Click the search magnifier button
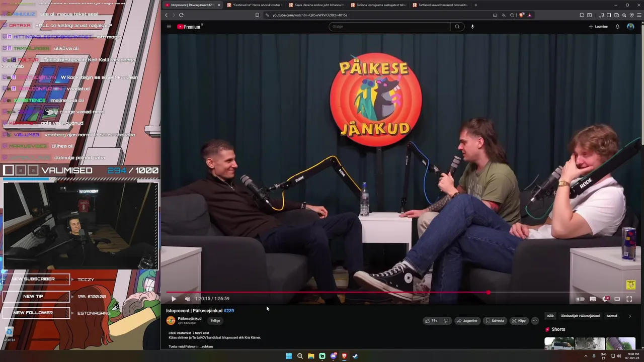The height and width of the screenshot is (362, 644). [457, 27]
